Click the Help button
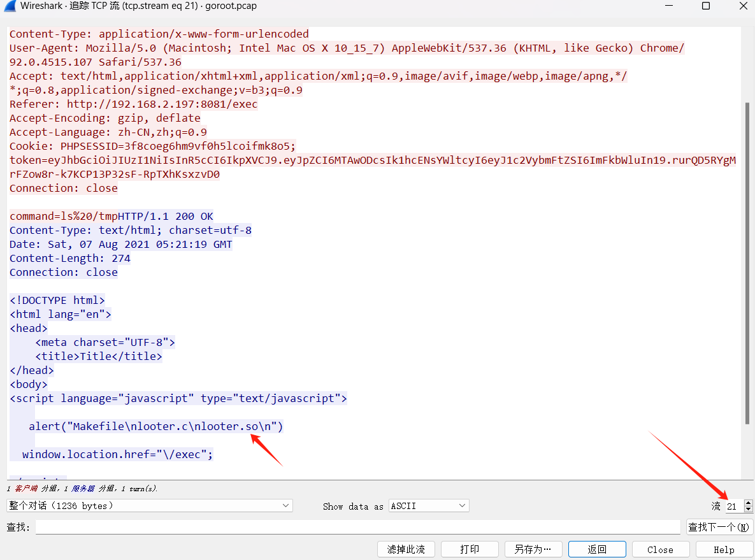 pos(724,549)
